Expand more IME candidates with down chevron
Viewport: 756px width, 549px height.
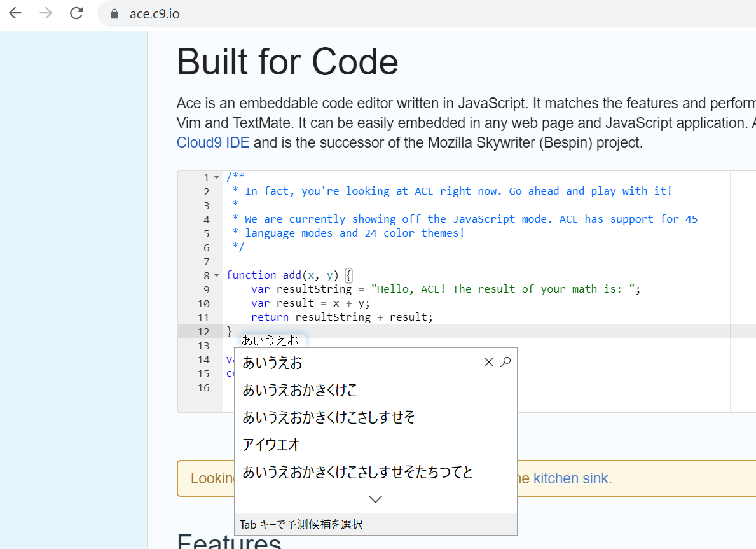(x=375, y=499)
